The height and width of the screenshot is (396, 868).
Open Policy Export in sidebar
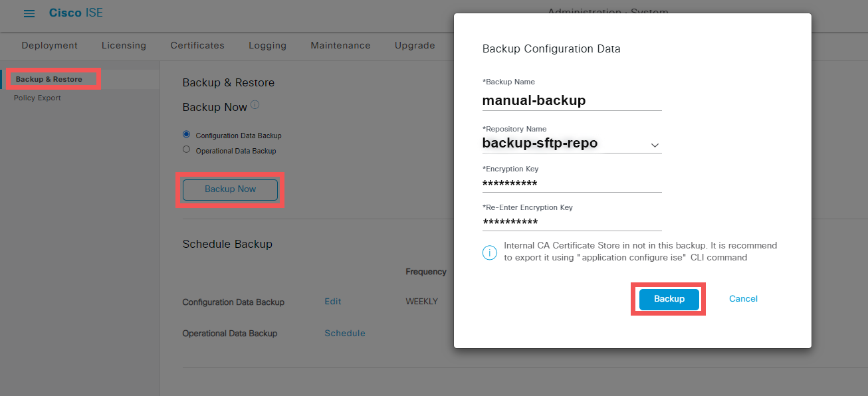(37, 98)
